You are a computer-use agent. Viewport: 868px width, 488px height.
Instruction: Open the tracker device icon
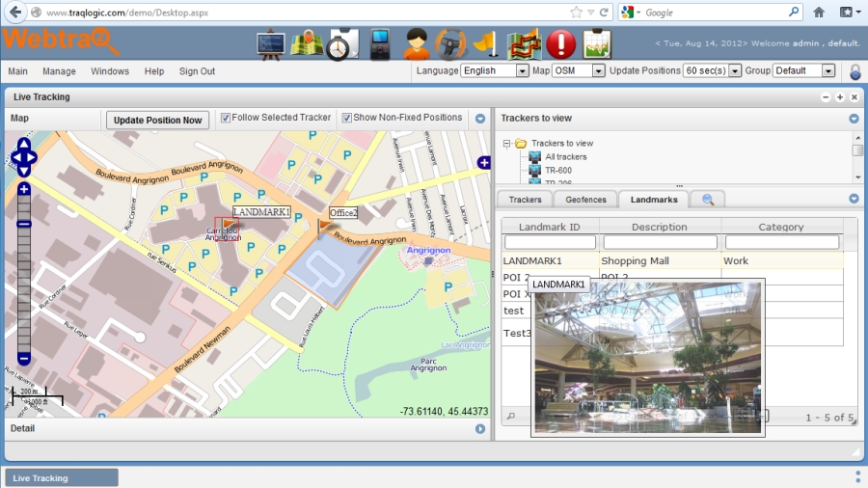point(380,44)
